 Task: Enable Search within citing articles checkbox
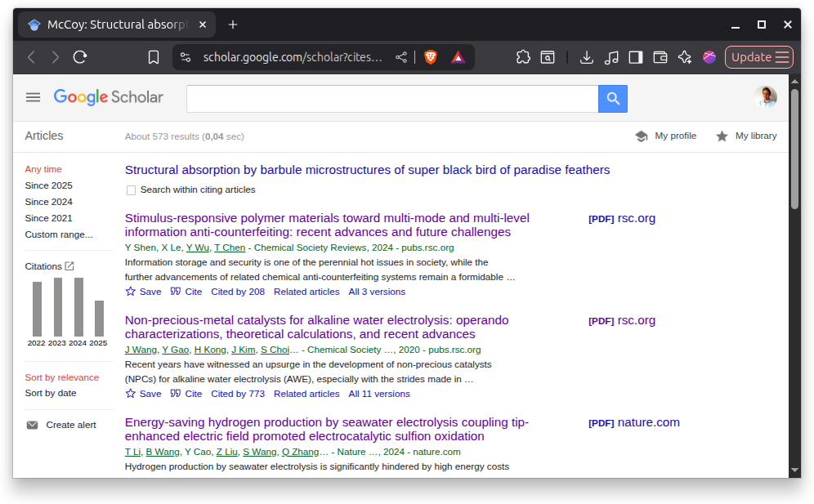coord(131,190)
